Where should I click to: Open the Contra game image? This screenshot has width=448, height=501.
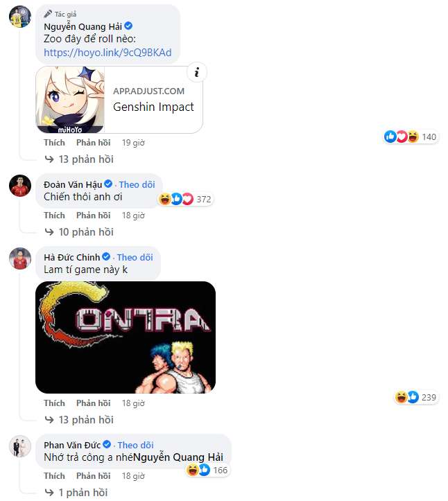click(x=126, y=337)
